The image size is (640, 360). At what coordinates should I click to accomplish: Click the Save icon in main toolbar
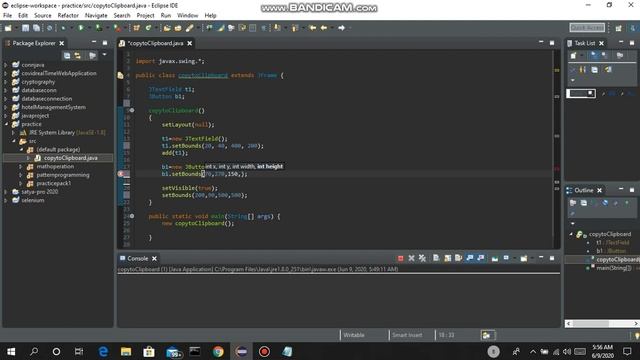pos(25,28)
